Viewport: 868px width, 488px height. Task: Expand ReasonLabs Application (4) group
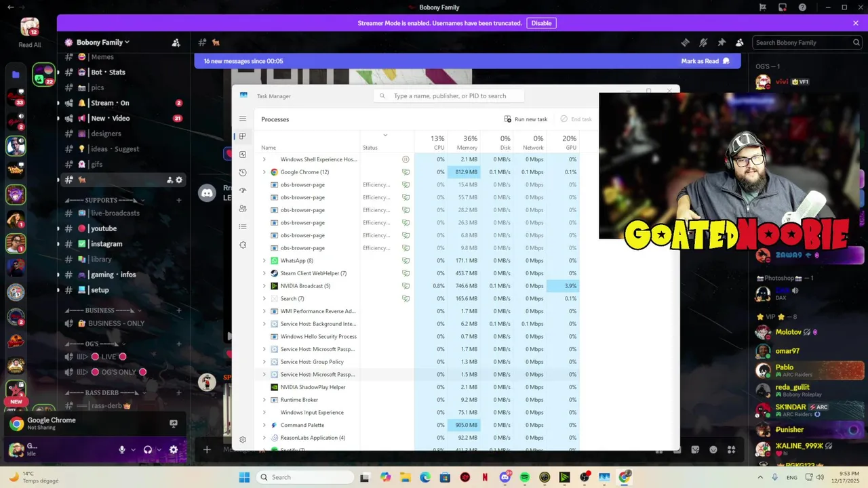click(264, 438)
